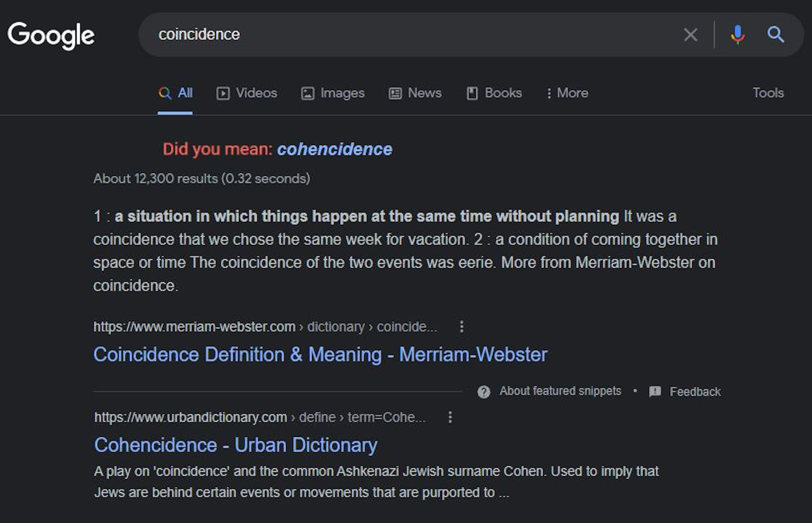This screenshot has width=812, height=523.
Task: Clear the search box with X icon
Action: [690, 35]
